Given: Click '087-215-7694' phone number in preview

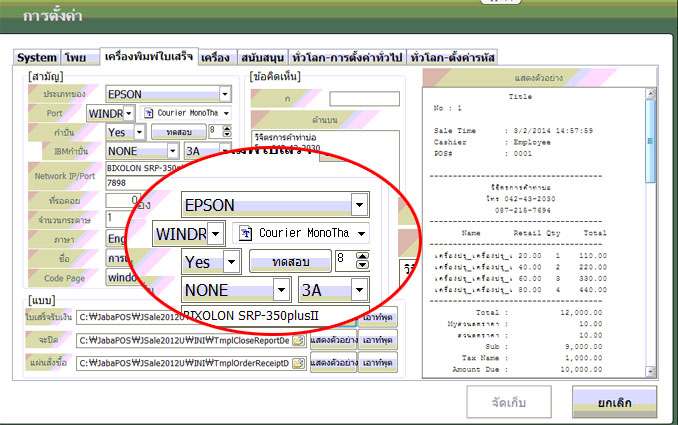Looking at the screenshot, I should pyautogui.click(x=523, y=210).
